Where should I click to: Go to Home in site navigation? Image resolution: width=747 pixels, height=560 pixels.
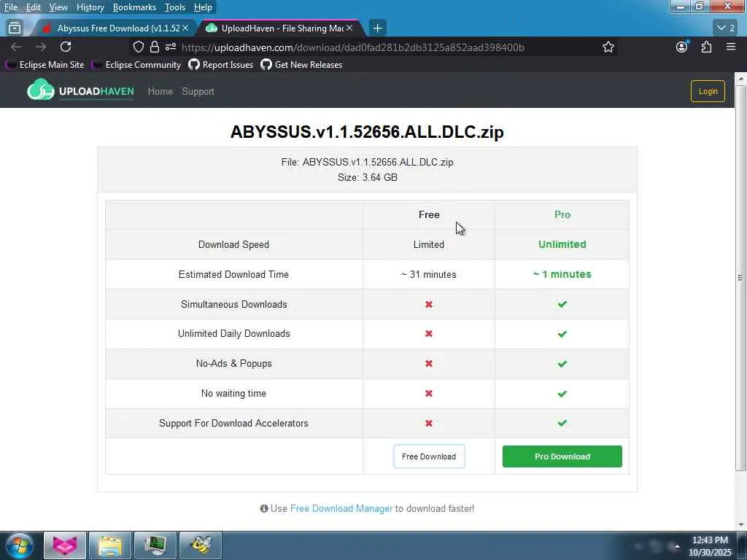coord(160,91)
